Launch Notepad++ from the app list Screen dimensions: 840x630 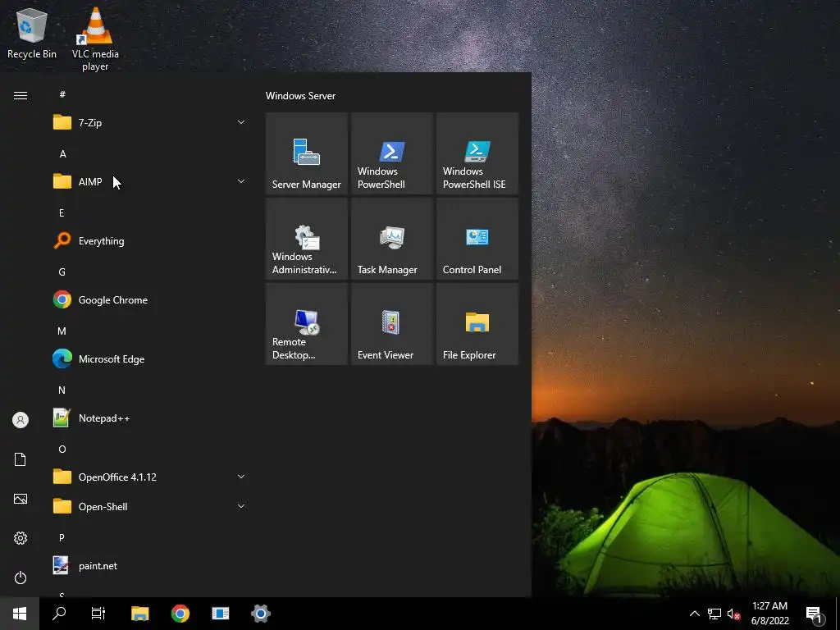[x=149, y=418]
